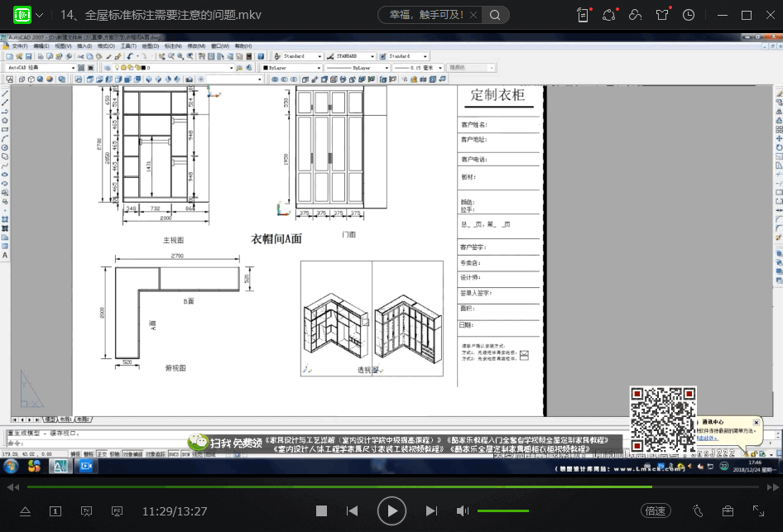Viewport: 783px width, 532px height.
Task: Toggle 栅格 grid display in status bar
Action: pos(89,454)
